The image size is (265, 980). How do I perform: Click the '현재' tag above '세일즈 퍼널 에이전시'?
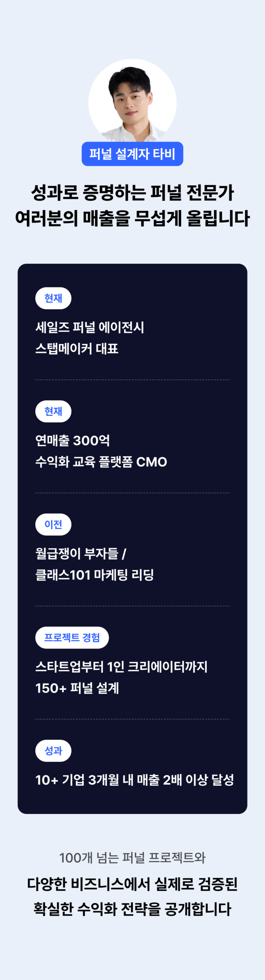(53, 298)
